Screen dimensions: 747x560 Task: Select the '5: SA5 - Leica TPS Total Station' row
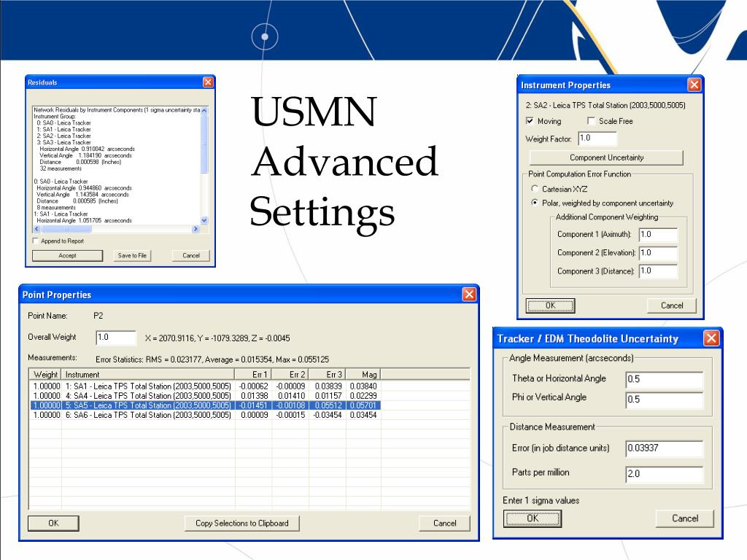tap(205, 405)
